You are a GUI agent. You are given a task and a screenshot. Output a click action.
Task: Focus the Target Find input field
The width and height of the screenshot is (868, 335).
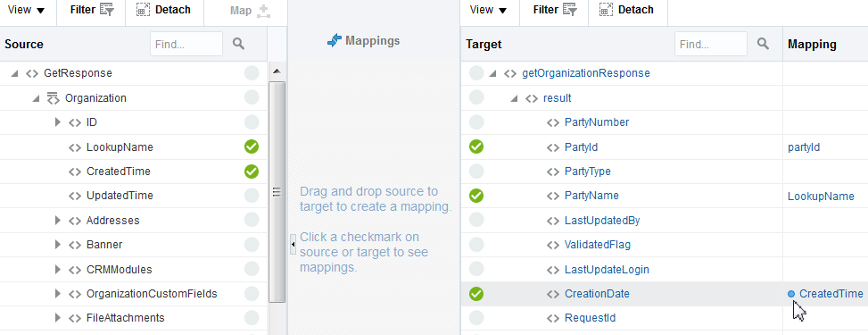click(711, 44)
